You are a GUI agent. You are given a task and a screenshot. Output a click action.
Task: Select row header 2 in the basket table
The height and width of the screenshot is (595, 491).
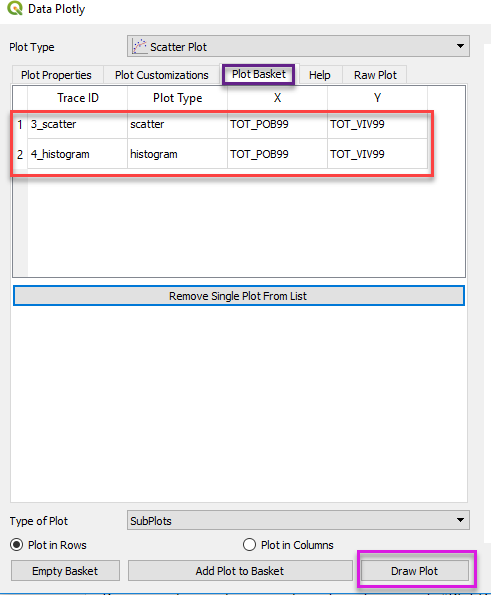(x=20, y=154)
